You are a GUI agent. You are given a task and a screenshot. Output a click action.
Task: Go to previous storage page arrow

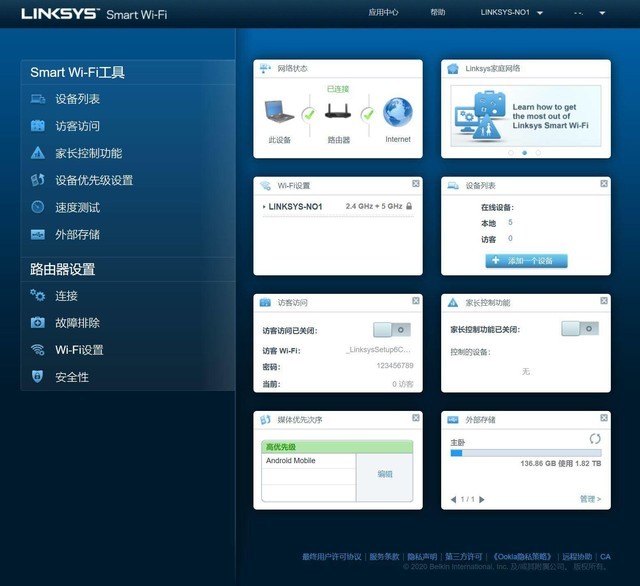[x=453, y=499]
